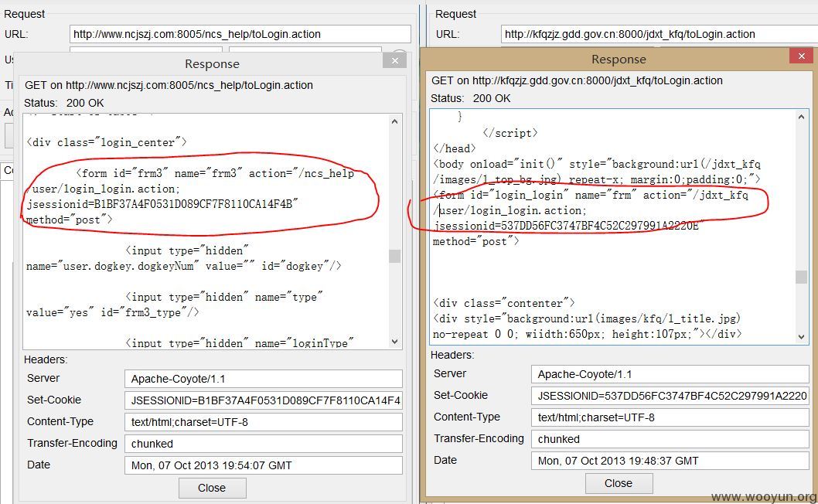Image resolution: width=818 pixels, height=504 pixels.
Task: Click the 'form id="login_login"' line in right response
Action: point(591,195)
